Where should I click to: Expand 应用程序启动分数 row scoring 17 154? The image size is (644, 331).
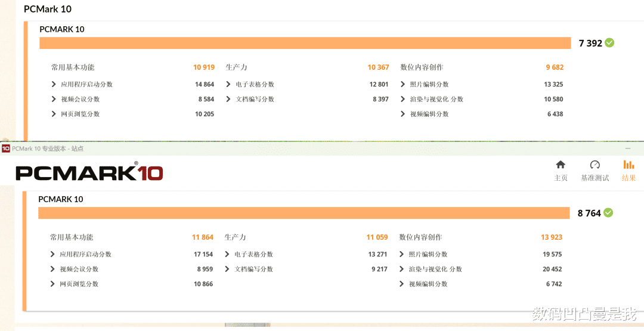[x=52, y=254]
